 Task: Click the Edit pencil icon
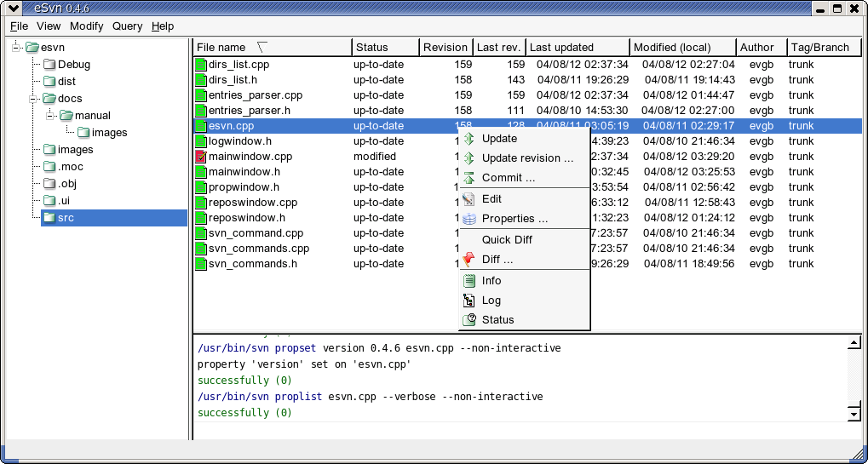click(468, 198)
